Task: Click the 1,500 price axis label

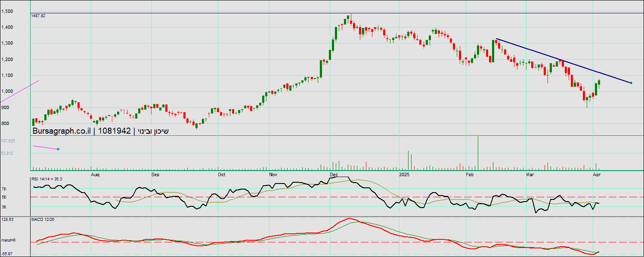Action: pyautogui.click(x=7, y=11)
